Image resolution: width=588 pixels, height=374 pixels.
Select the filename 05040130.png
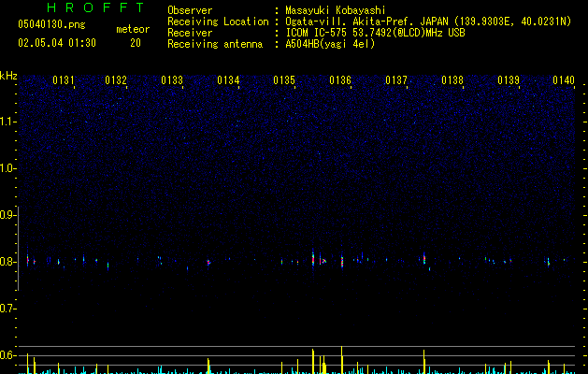click(51, 24)
